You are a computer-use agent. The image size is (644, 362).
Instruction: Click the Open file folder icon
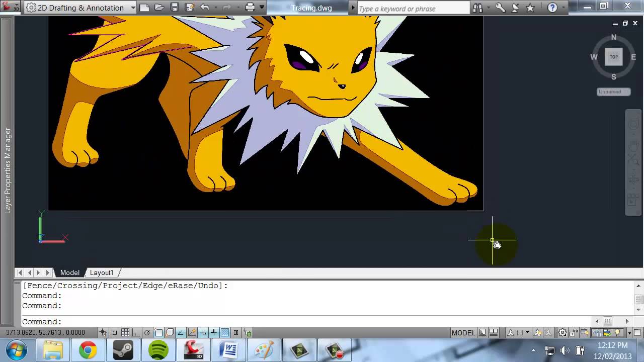pyautogui.click(x=159, y=8)
